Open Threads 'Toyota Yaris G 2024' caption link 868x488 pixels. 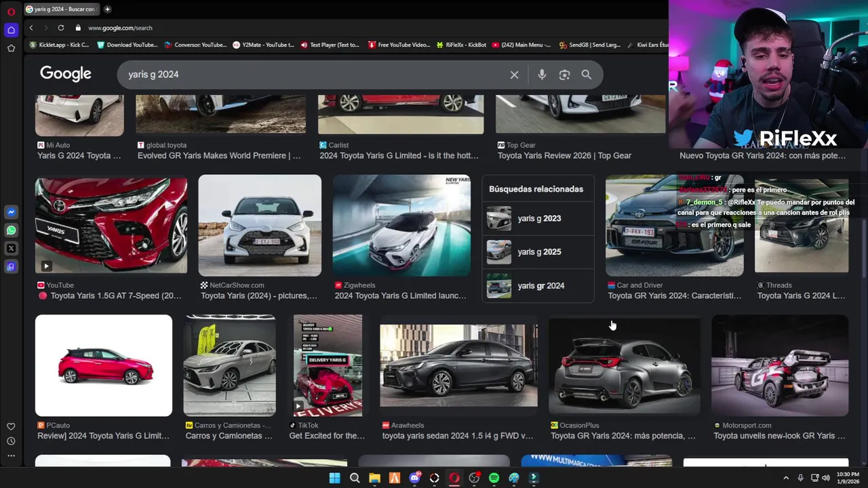[801, 296]
